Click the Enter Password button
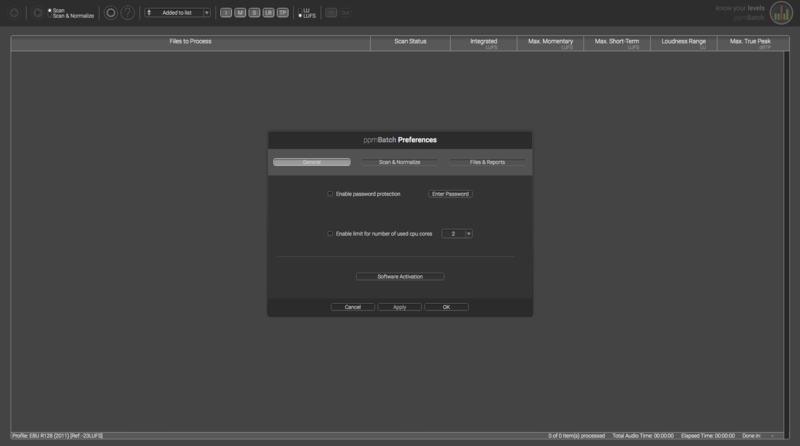Screen dimensions: 800x446 (450, 194)
